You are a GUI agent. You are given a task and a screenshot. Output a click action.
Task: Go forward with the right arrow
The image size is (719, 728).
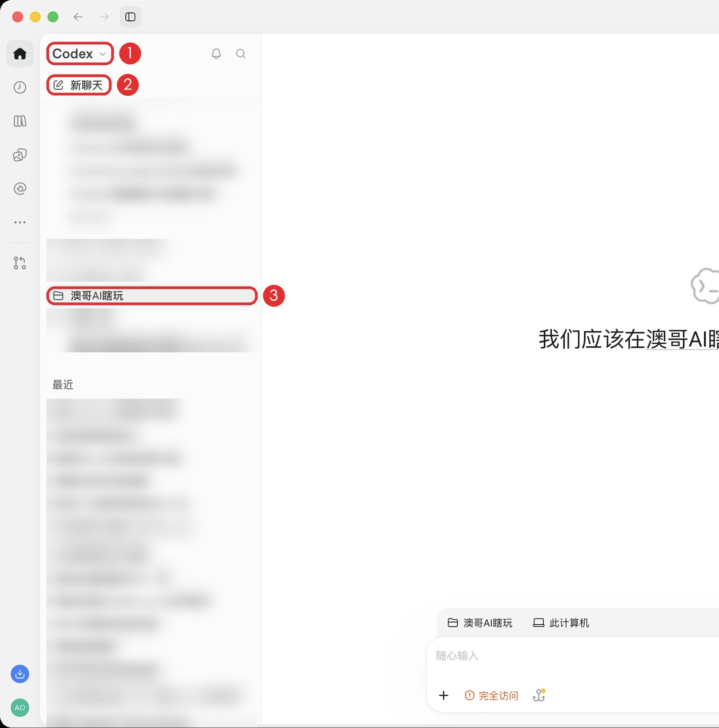(x=104, y=17)
